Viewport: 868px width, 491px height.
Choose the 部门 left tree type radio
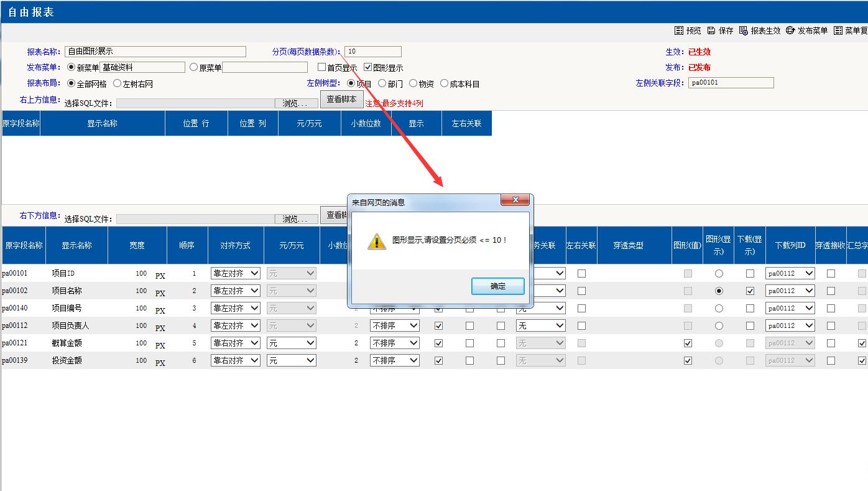382,83
